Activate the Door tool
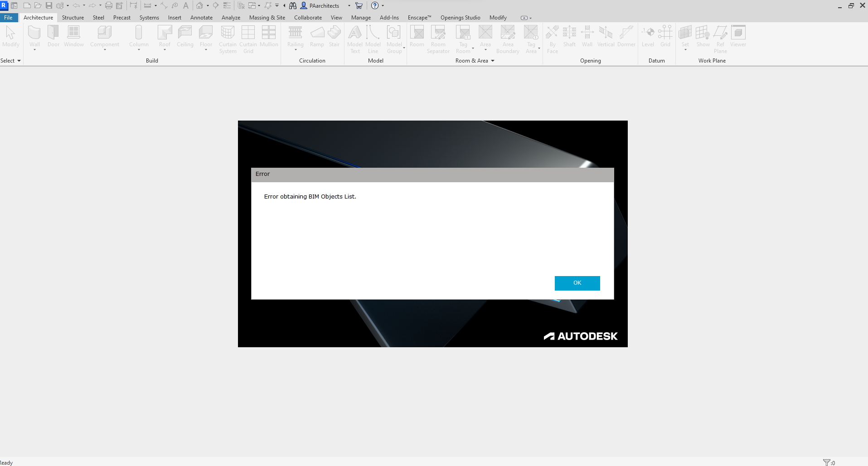Viewport: 868px width, 466px height. tap(53, 36)
